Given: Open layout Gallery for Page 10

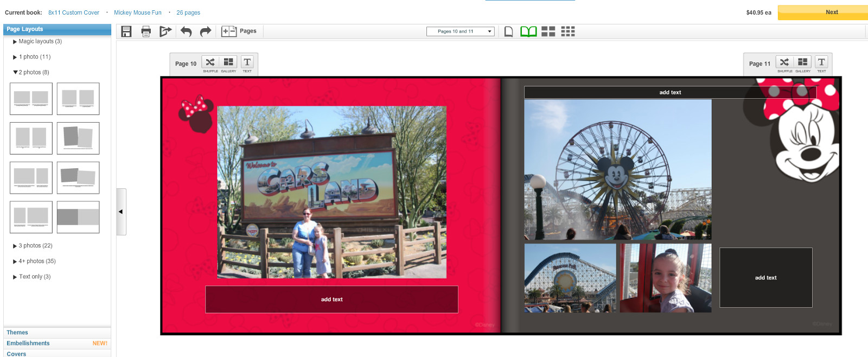Looking at the screenshot, I should pos(228,63).
